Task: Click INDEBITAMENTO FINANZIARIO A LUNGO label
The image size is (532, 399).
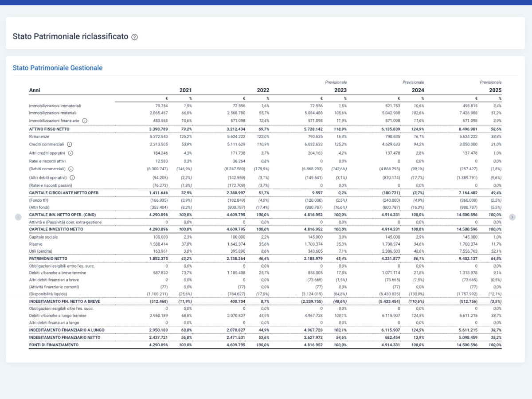Action: (x=66, y=330)
